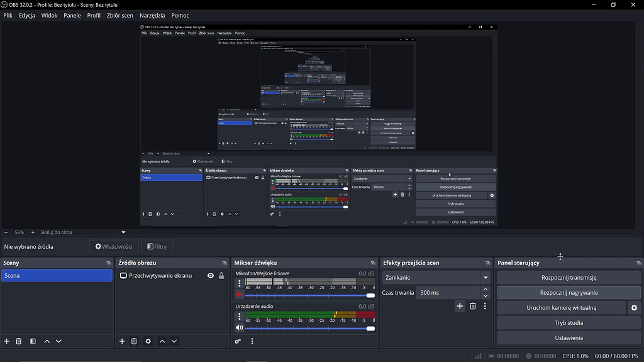Toggle lock on Przechwytywanie ekranu source

click(x=221, y=276)
